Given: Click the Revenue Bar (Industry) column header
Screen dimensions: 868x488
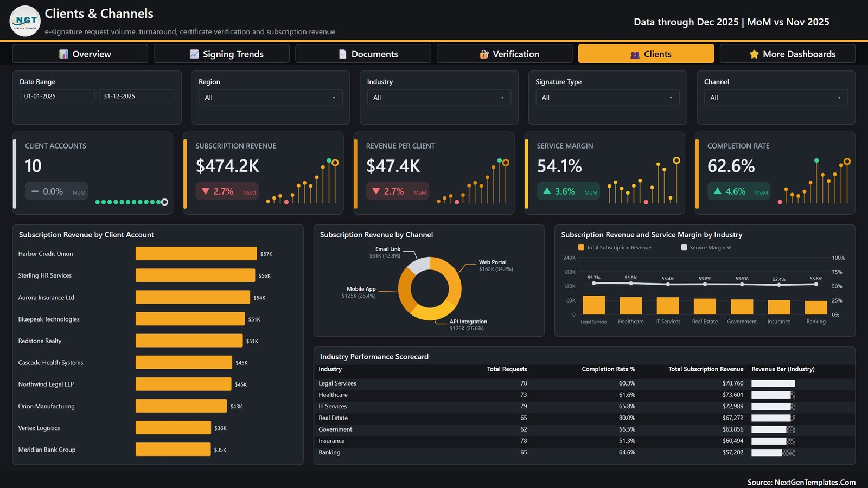Looking at the screenshot, I should tap(783, 369).
